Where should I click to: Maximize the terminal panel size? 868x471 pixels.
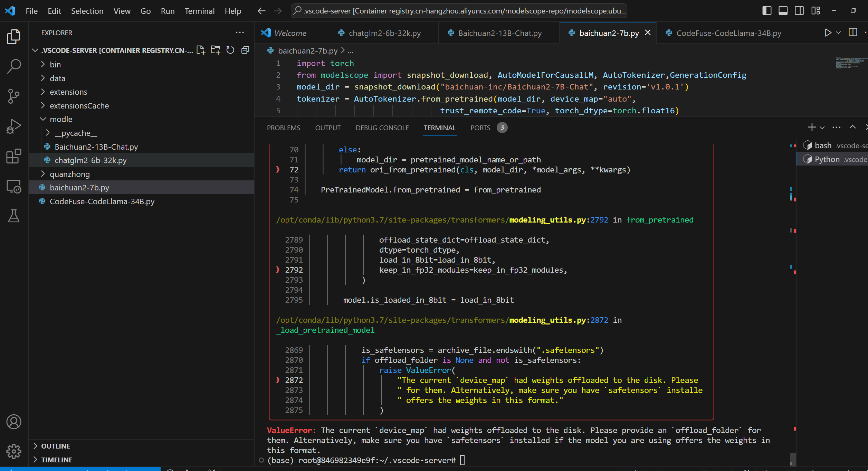pyautogui.click(x=852, y=127)
